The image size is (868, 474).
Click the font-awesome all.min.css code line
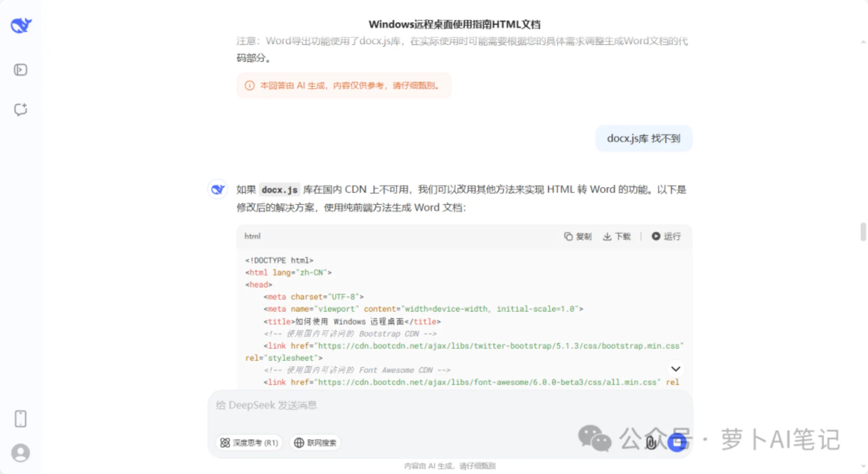471,382
